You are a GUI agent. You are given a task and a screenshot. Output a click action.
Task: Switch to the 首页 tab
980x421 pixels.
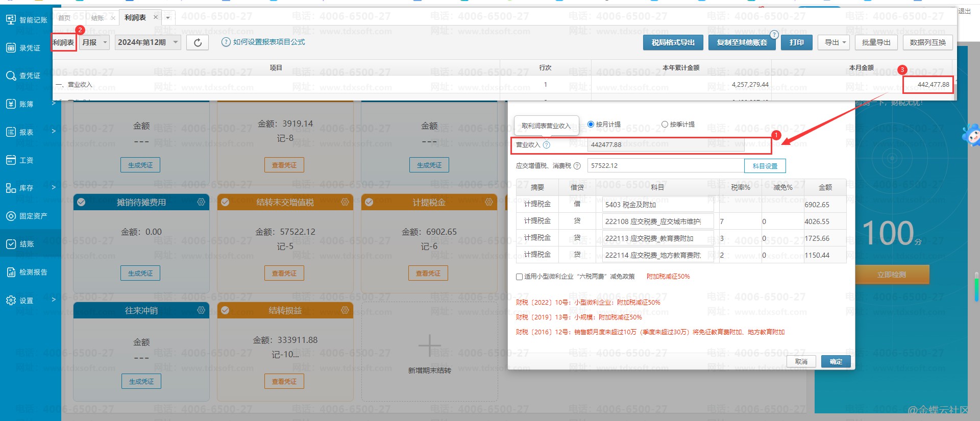64,18
